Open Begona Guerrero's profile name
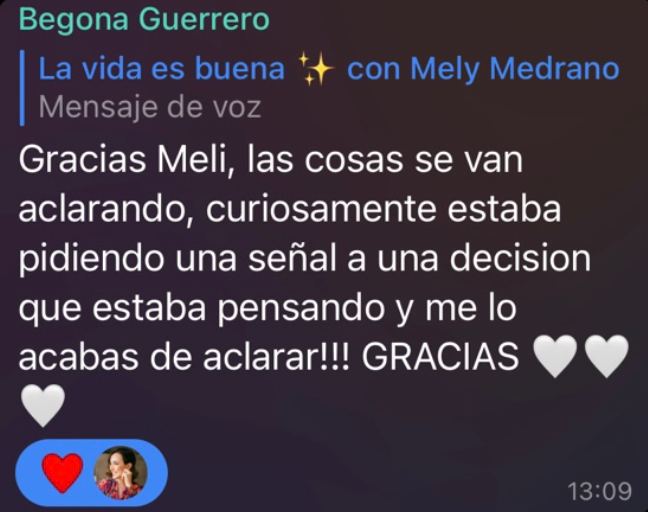 click(x=144, y=19)
